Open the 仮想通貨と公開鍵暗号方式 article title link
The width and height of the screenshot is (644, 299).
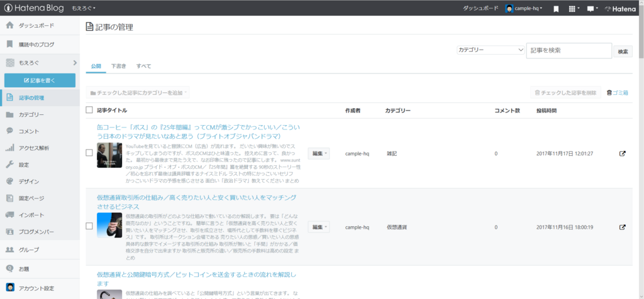pyautogui.click(x=197, y=278)
